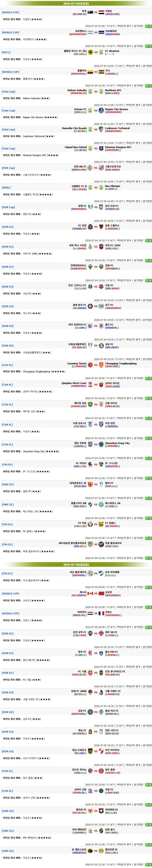Click the Morocco flag next to 모로코

click(x=101, y=593)
